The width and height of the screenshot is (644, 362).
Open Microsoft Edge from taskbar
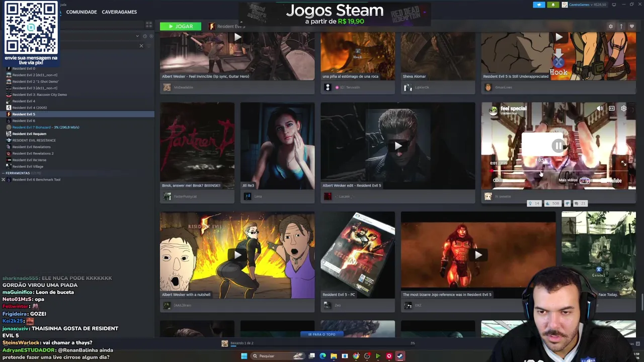(x=323, y=356)
